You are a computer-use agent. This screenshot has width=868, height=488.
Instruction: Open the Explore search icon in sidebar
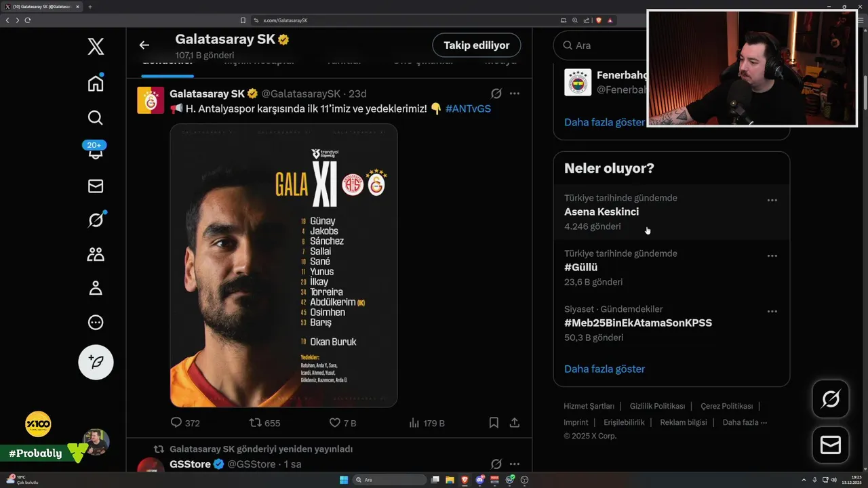tap(96, 118)
